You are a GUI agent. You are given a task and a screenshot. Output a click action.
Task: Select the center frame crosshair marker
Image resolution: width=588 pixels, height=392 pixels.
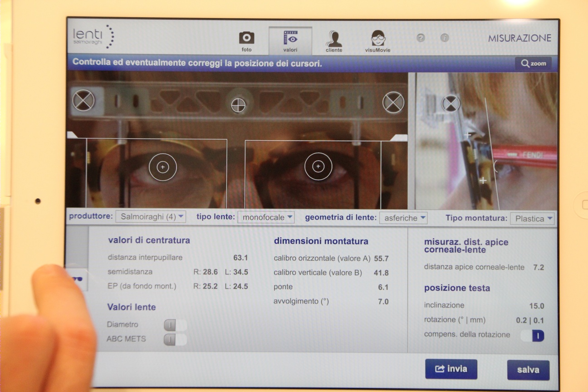pos(238,105)
